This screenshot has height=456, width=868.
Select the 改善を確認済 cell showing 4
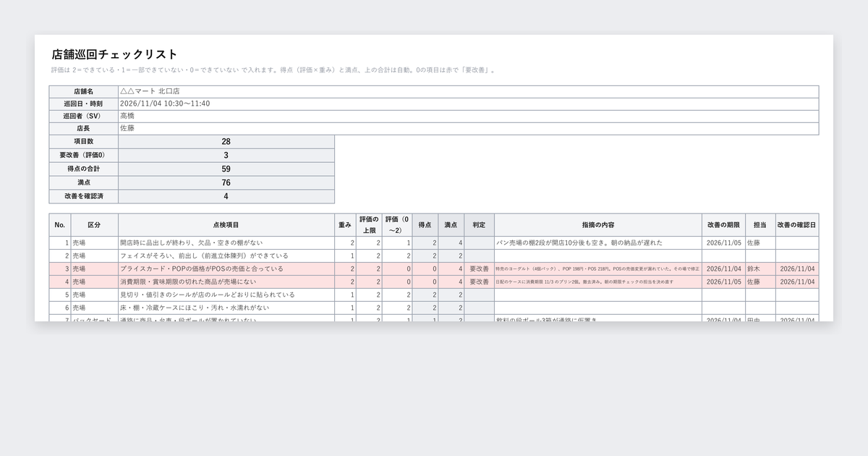pyautogui.click(x=226, y=197)
